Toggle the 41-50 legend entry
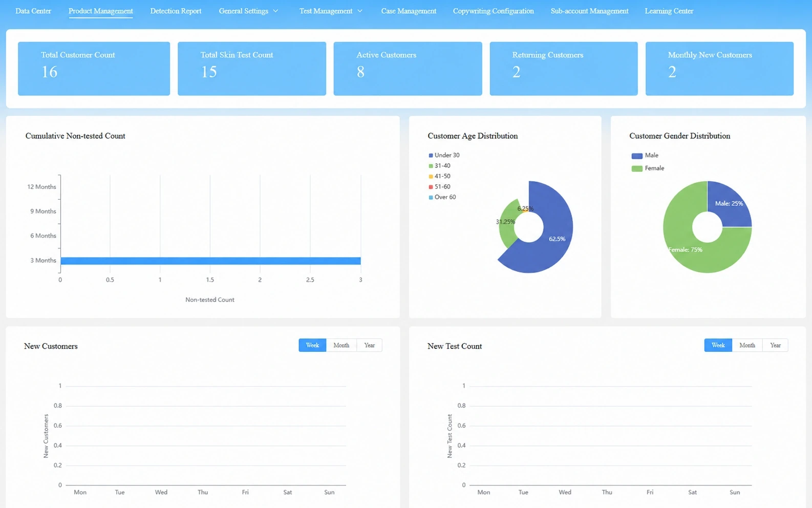This screenshot has width=812, height=508. [439, 176]
